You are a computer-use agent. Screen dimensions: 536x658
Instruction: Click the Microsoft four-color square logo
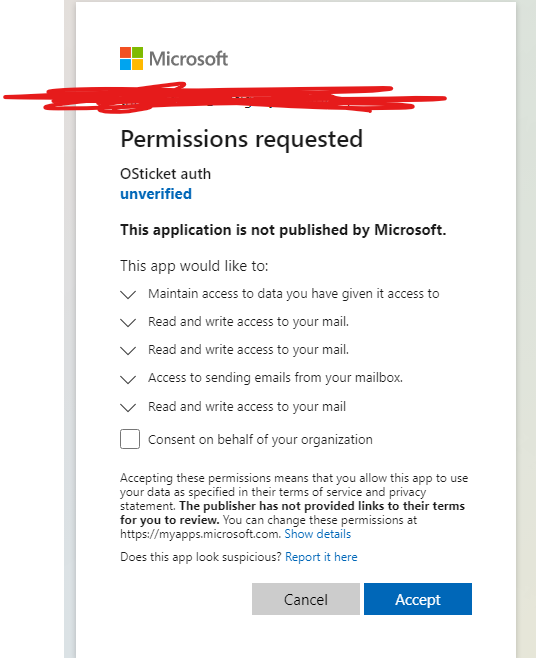(x=131, y=58)
